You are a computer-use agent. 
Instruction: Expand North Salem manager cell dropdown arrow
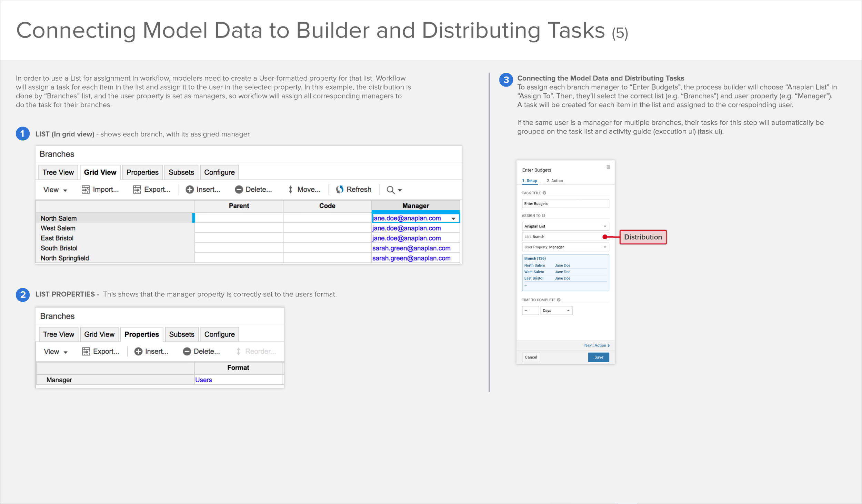pos(453,219)
